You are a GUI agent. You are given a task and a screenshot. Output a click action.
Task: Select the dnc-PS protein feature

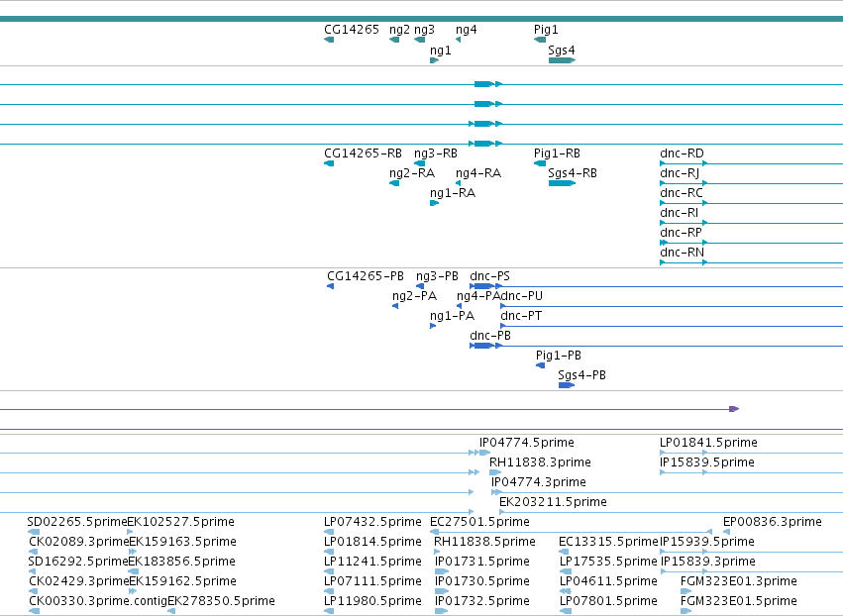click(x=656, y=286)
